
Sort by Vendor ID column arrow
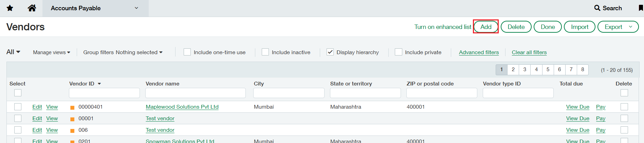click(x=99, y=84)
